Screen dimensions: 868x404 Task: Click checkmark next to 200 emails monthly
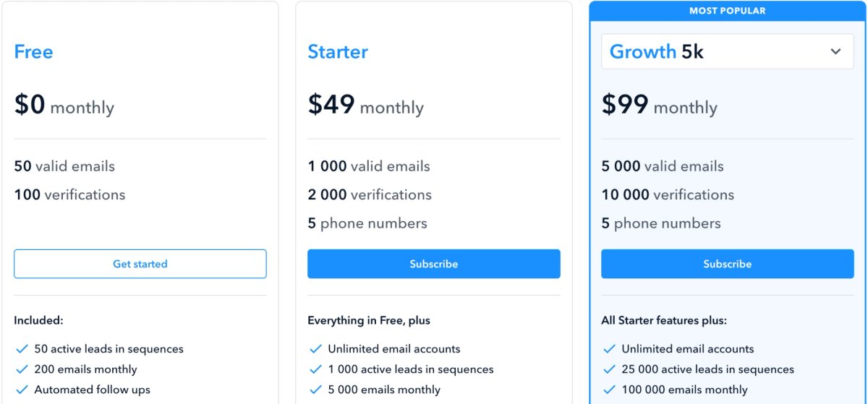click(x=22, y=369)
